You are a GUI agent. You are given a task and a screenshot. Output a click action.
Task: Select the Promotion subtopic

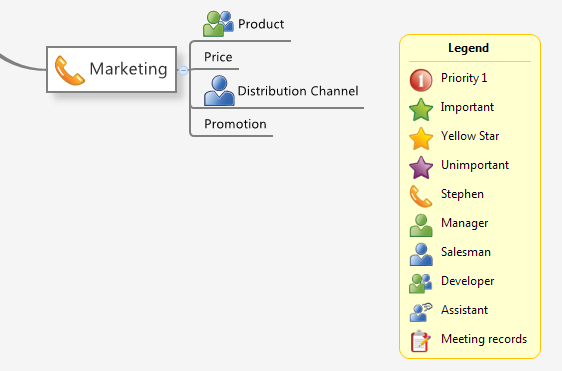[235, 124]
